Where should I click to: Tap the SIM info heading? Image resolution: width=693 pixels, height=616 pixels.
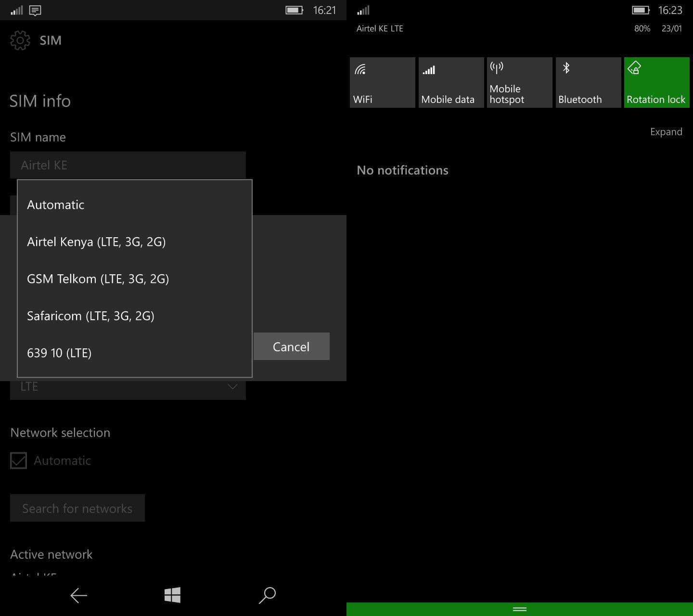point(40,101)
